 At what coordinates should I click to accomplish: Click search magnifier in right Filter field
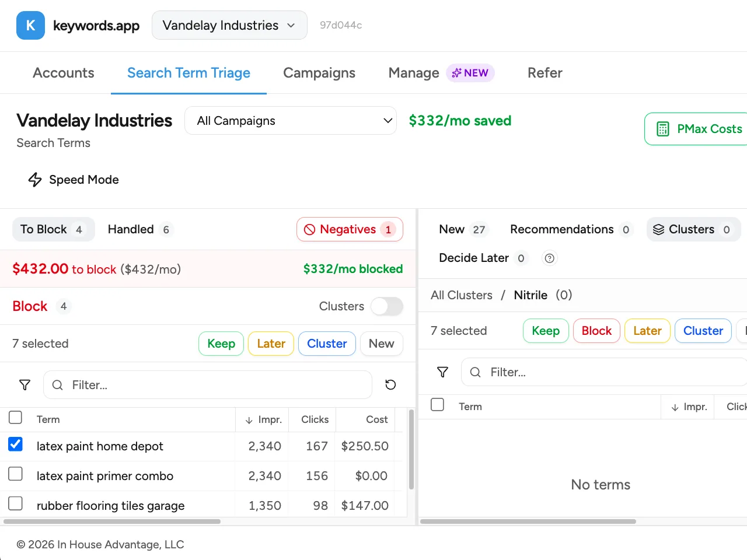(475, 372)
